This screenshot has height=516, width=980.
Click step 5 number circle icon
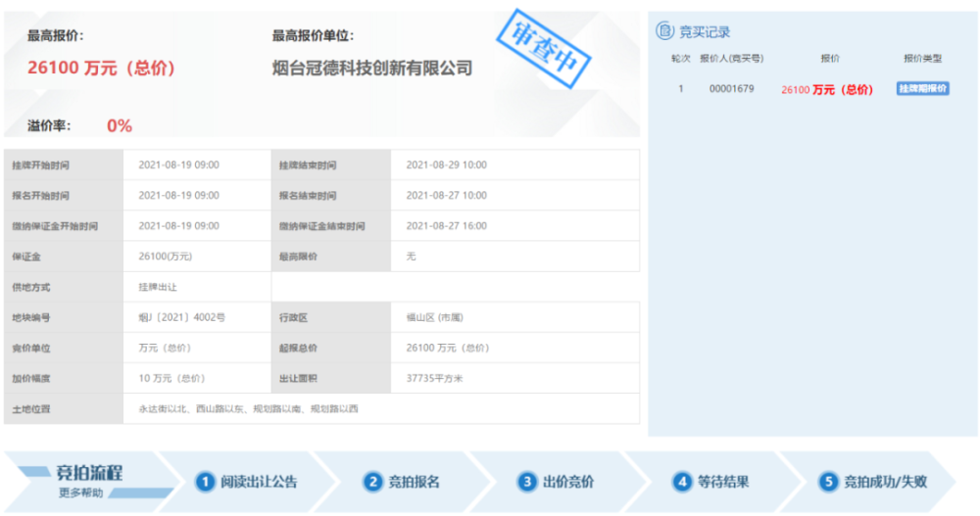(828, 482)
